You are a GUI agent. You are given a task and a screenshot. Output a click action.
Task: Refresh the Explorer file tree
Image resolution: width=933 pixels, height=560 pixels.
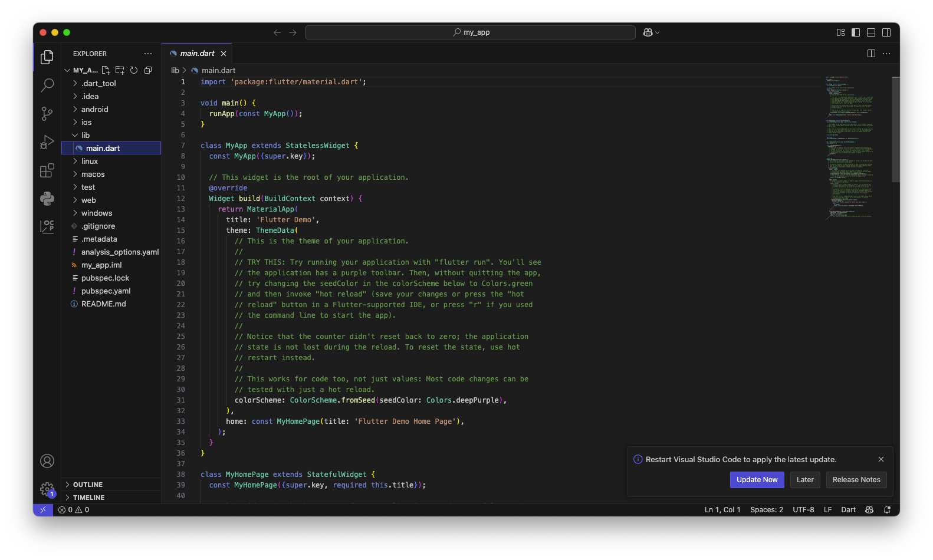[134, 70]
